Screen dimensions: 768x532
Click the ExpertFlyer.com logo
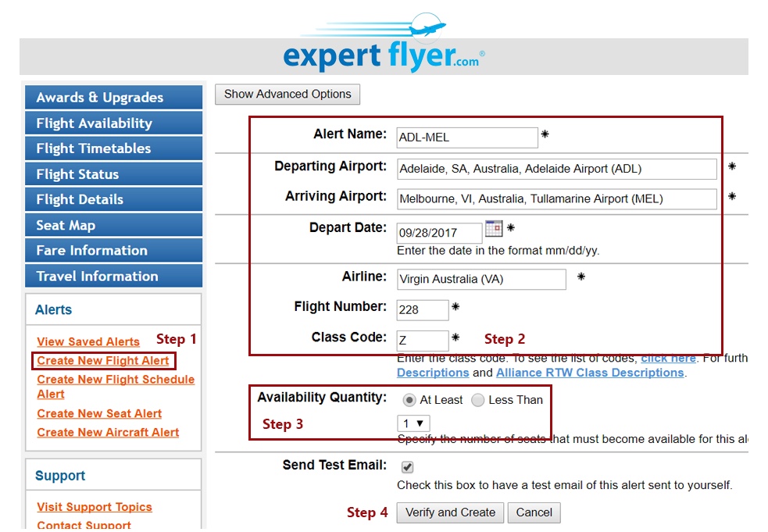pos(384,43)
